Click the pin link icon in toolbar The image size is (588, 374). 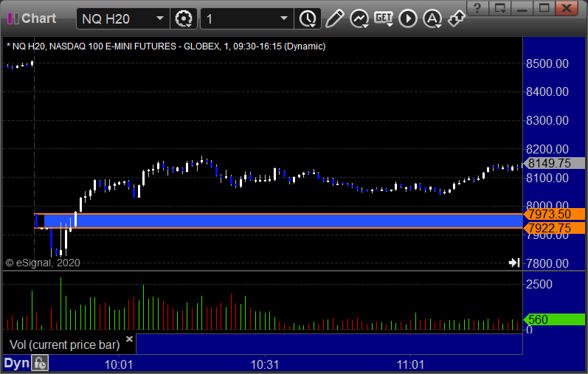click(457, 18)
